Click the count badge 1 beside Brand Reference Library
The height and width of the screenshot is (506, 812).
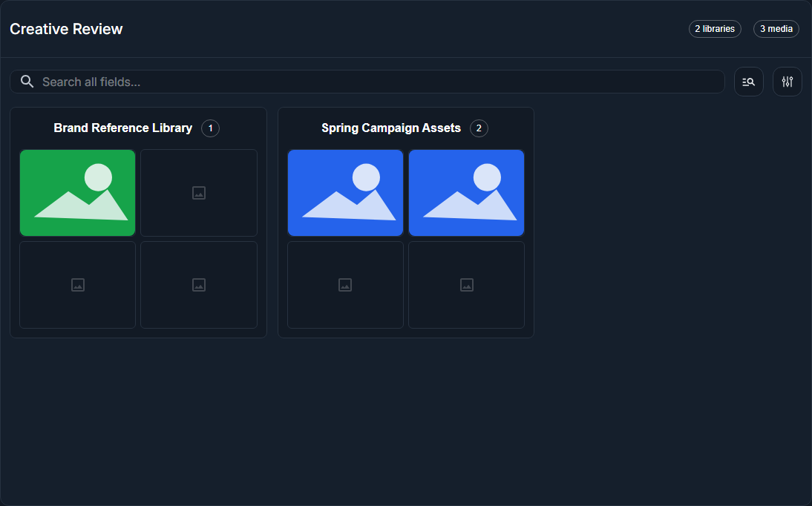pyautogui.click(x=210, y=128)
